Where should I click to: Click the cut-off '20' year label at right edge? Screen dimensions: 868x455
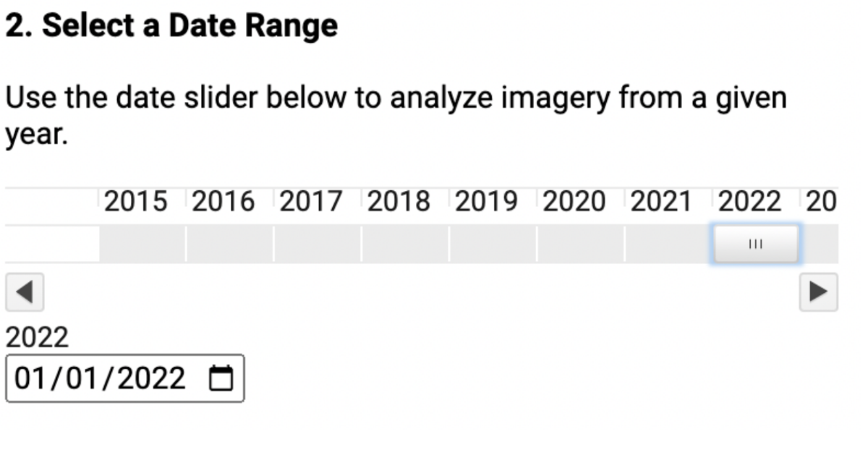(821, 202)
